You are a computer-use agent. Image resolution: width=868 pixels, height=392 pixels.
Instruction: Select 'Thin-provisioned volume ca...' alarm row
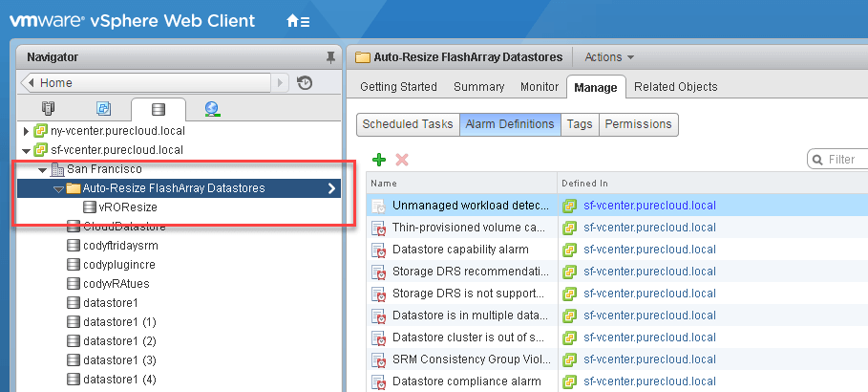pyautogui.click(x=617, y=228)
